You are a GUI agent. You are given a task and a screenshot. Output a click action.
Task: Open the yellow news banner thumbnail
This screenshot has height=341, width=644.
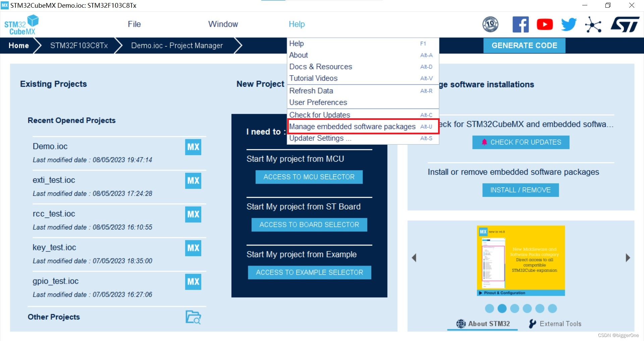pos(521,261)
